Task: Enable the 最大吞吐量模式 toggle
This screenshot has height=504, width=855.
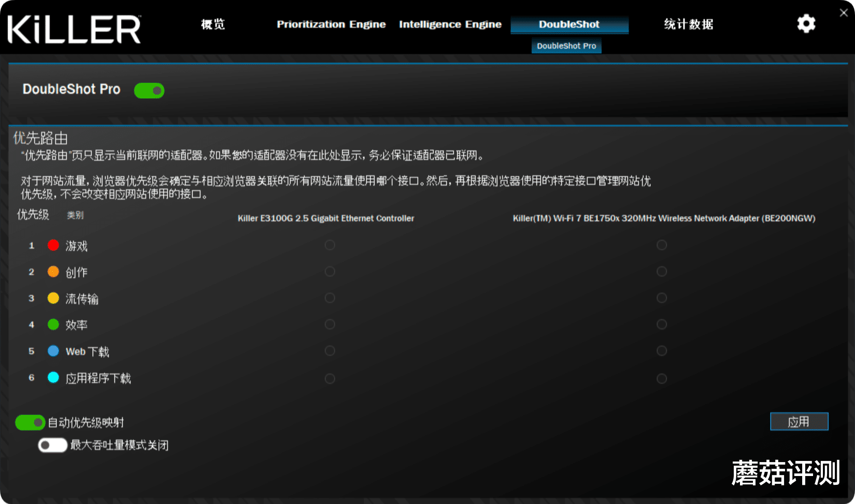Action: pyautogui.click(x=52, y=445)
